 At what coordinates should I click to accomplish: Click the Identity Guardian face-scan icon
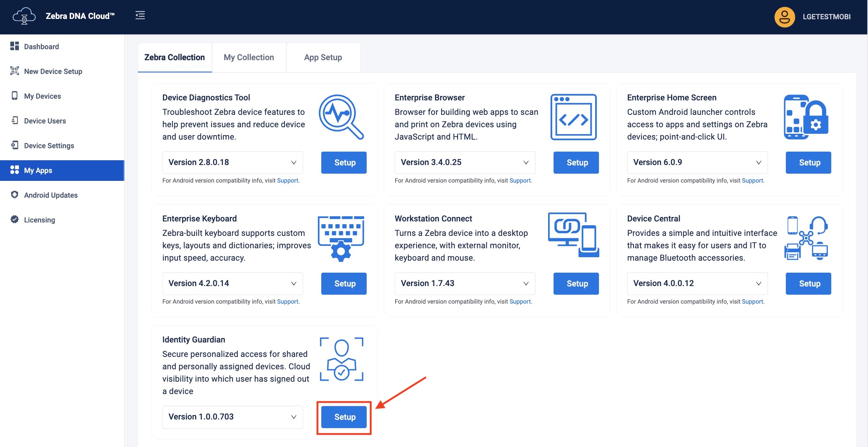(342, 359)
